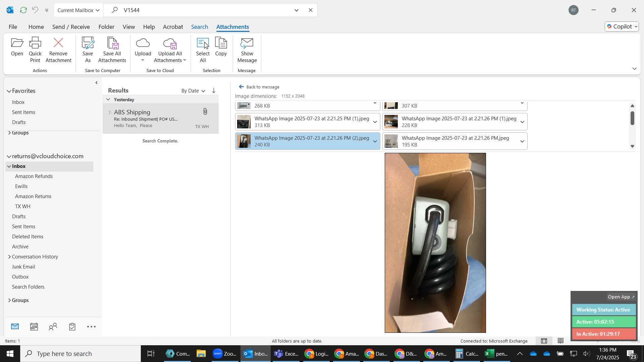Image resolution: width=644 pixels, height=362 pixels.
Task: Open the RT account profile icon
Action: tap(574, 10)
